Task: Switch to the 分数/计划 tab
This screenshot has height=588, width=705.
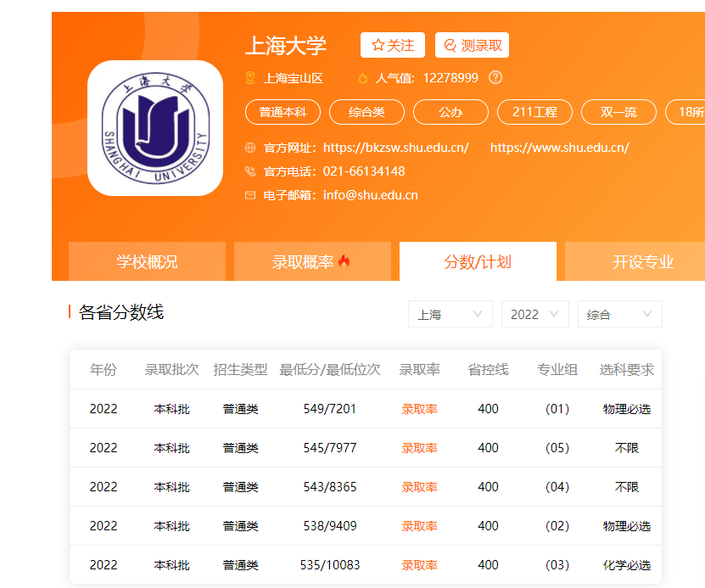Action: click(478, 261)
